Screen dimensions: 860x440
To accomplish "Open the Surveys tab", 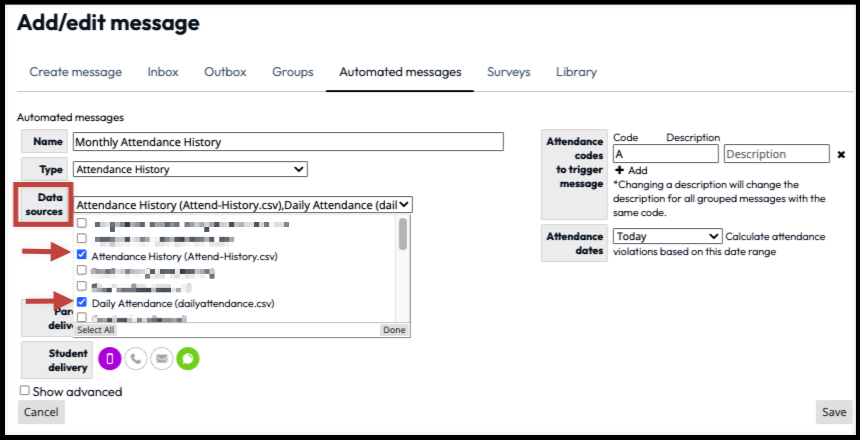I will [x=508, y=72].
